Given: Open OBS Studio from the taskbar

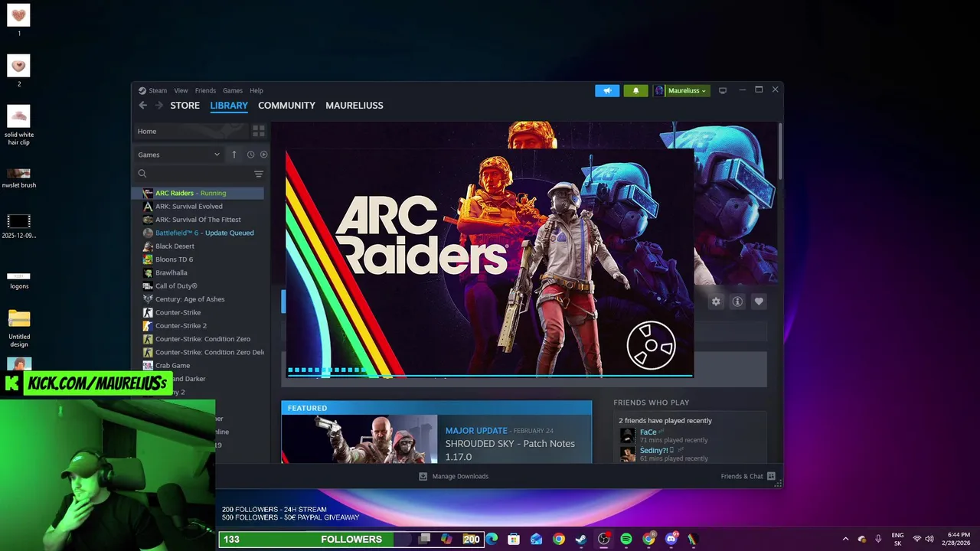Looking at the screenshot, I should coord(604,540).
